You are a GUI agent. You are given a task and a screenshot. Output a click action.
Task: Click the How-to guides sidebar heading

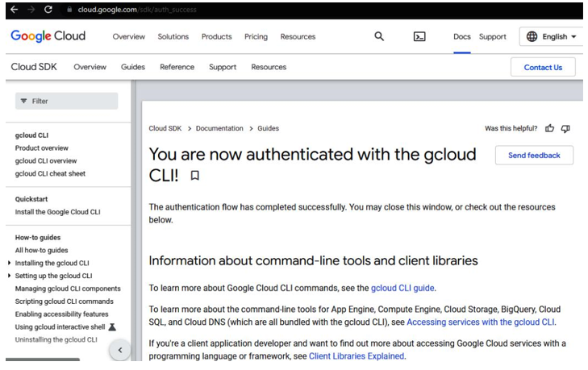(37, 237)
